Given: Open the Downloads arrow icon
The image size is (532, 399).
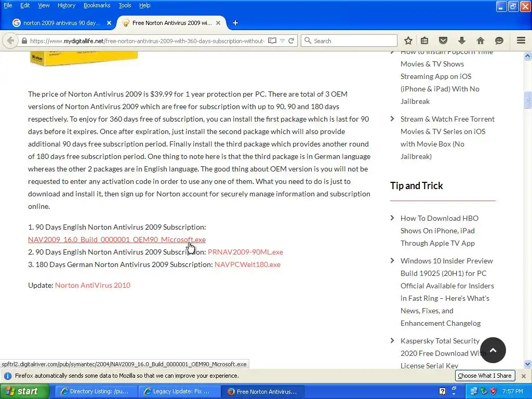Looking at the screenshot, I should pyautogui.click(x=462, y=41).
